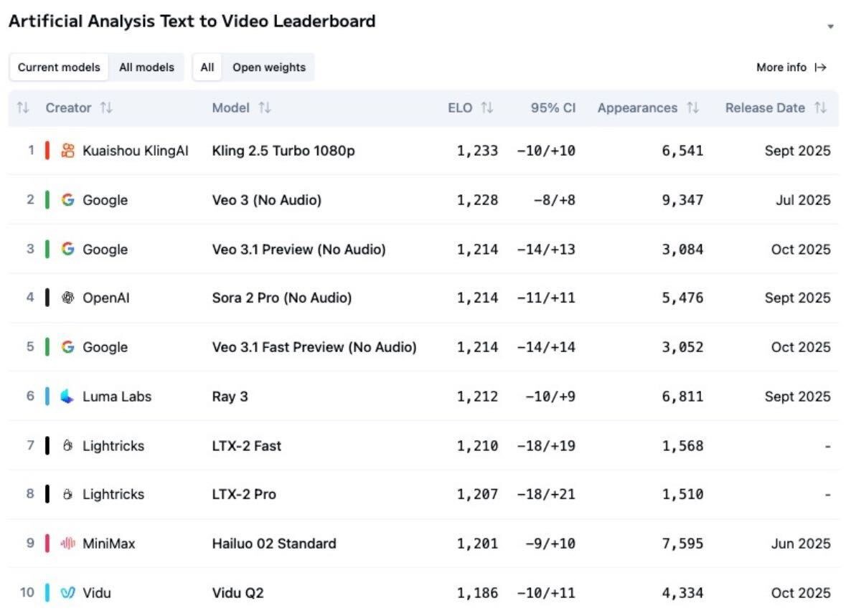Sort table by Creator column arrows
Viewport: 846px width, 616px height.
click(106, 108)
